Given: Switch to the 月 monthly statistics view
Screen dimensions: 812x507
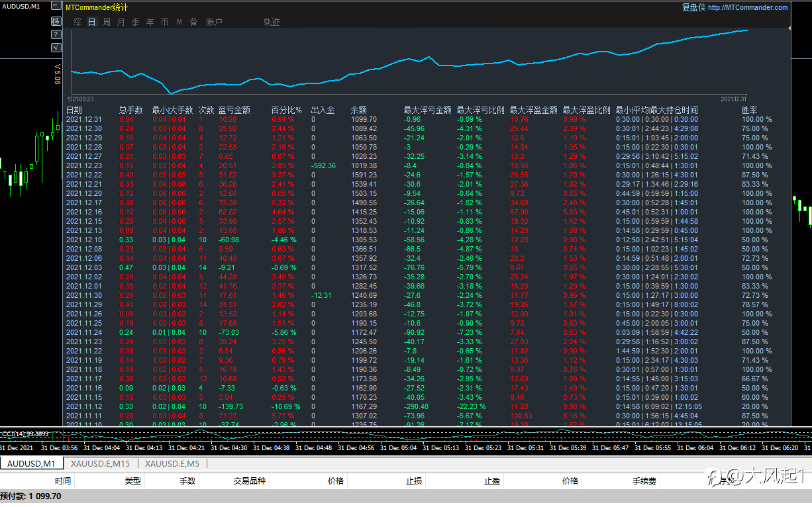Looking at the screenshot, I should pos(121,22).
